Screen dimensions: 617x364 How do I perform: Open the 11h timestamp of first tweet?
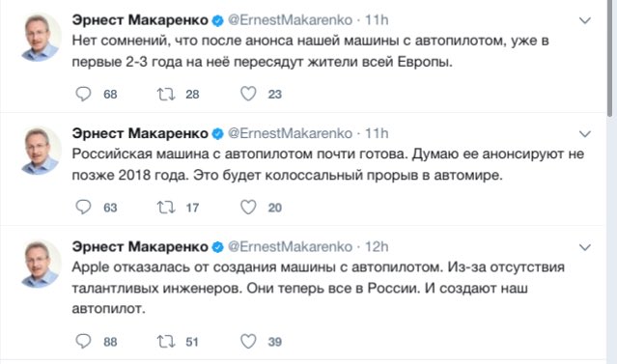(x=377, y=19)
